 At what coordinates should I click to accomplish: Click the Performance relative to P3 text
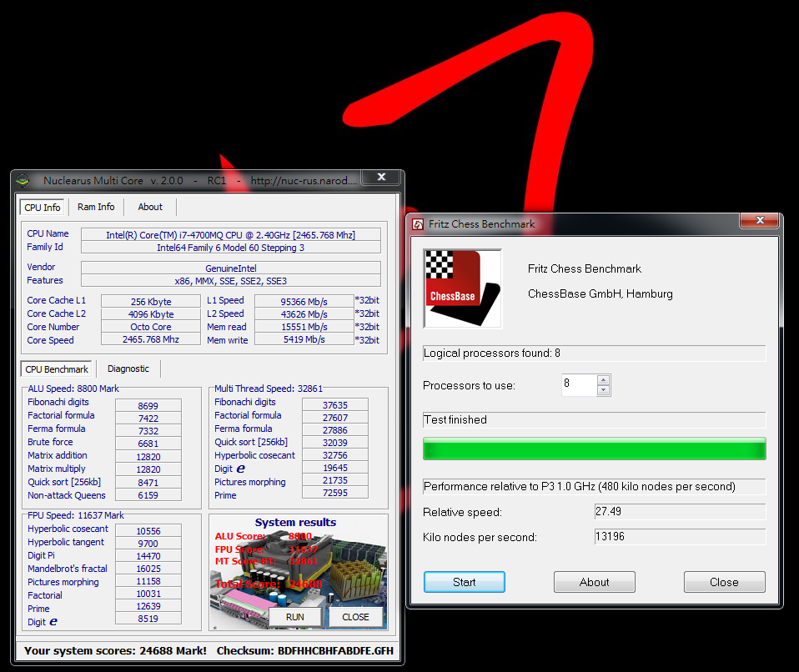[x=580, y=487]
